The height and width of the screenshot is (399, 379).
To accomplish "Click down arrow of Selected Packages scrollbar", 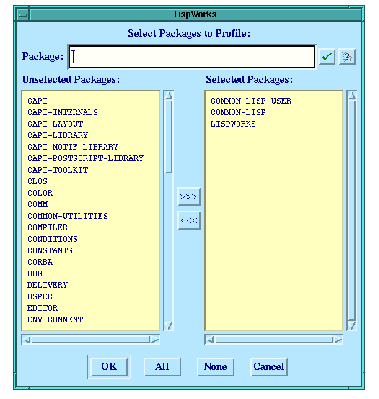I will pos(352,326).
